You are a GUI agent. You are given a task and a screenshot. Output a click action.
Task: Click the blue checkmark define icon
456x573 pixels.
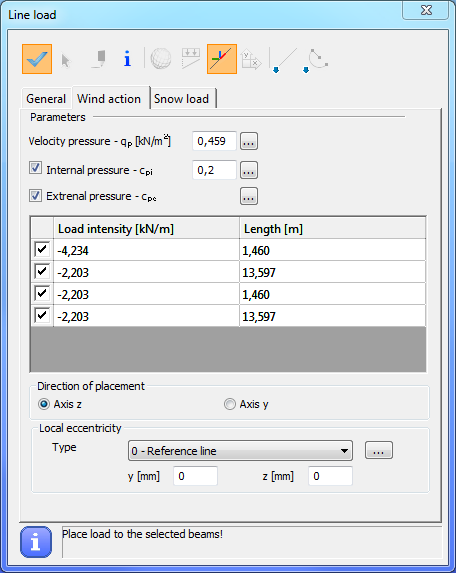[x=37, y=59]
